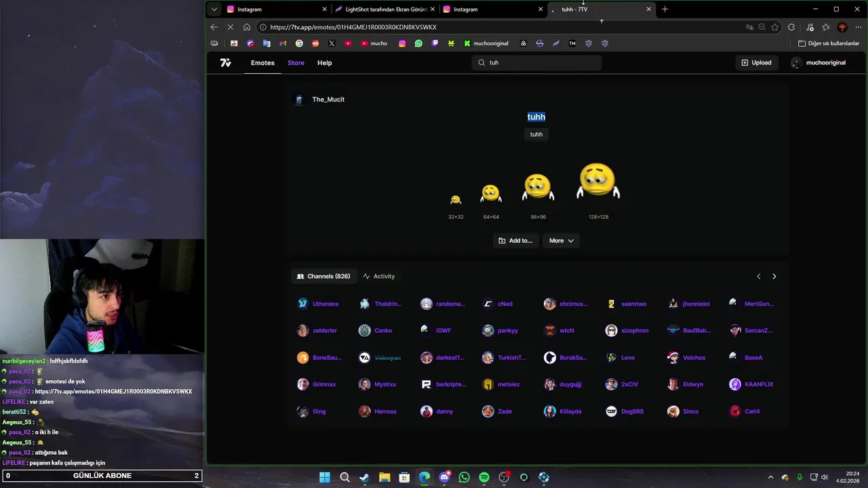Open channel cNed
This screenshot has height=488, width=868.
[x=498, y=304]
